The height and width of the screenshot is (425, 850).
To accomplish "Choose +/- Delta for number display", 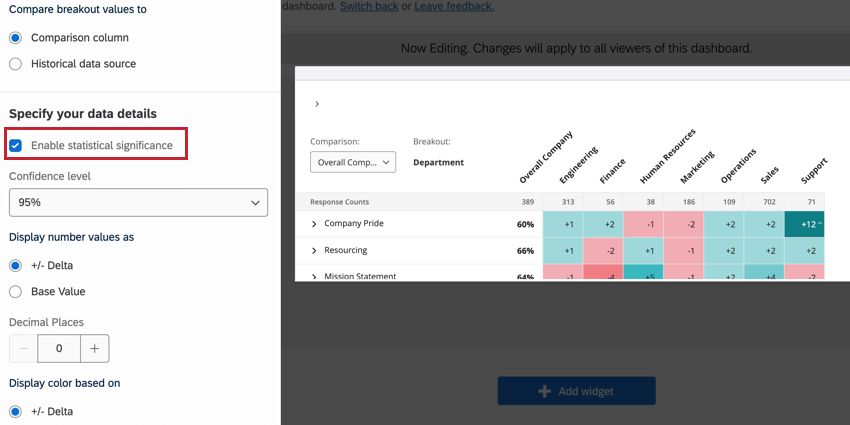I will point(15,266).
